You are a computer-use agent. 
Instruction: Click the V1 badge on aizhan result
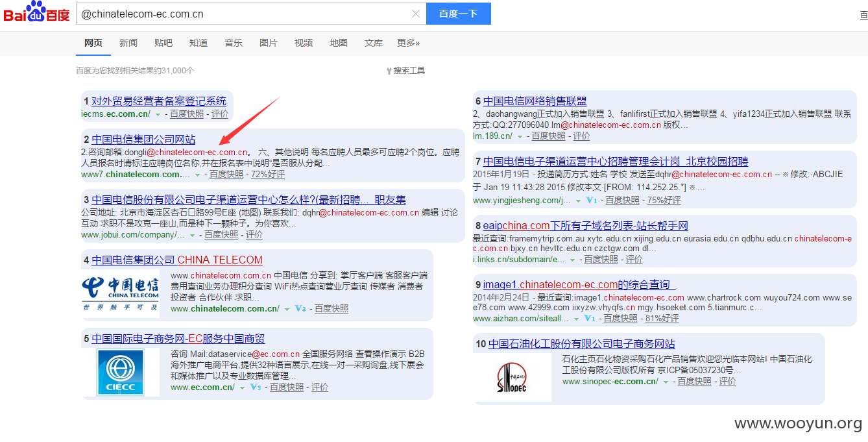click(589, 319)
